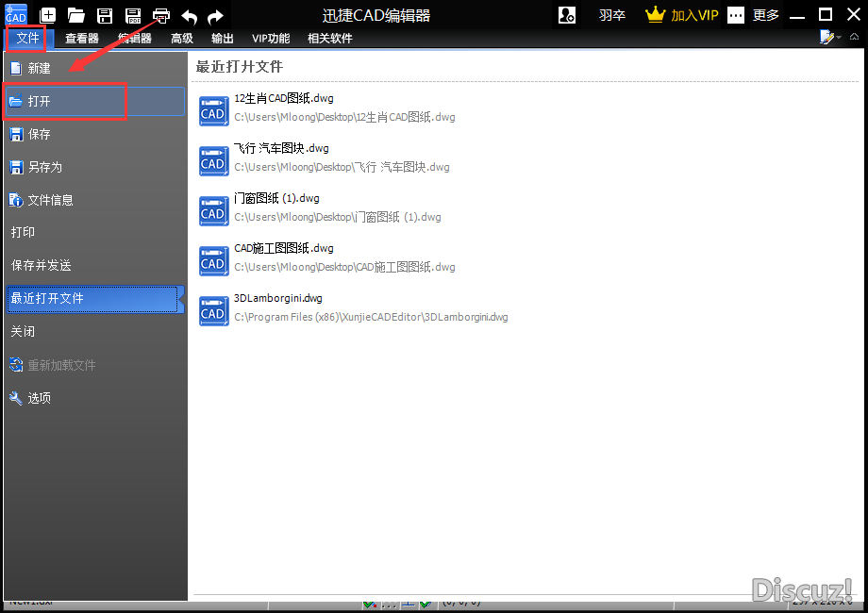The height and width of the screenshot is (613, 868).
Task: Select 打开 in the file menu
Action: 39,101
